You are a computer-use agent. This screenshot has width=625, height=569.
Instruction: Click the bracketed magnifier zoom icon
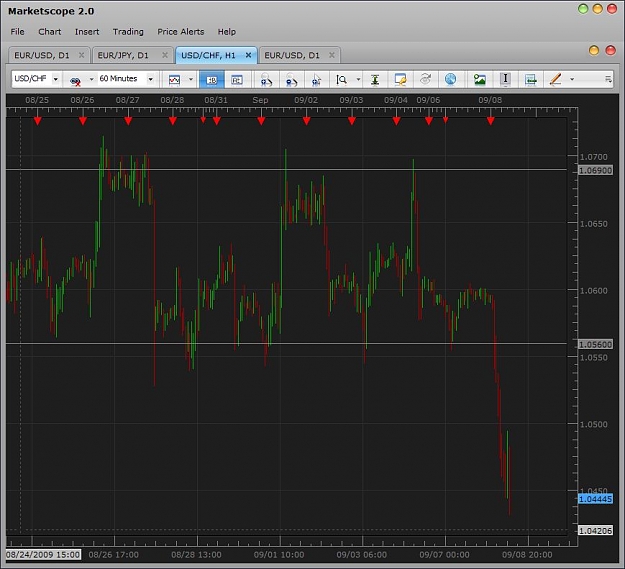342,80
